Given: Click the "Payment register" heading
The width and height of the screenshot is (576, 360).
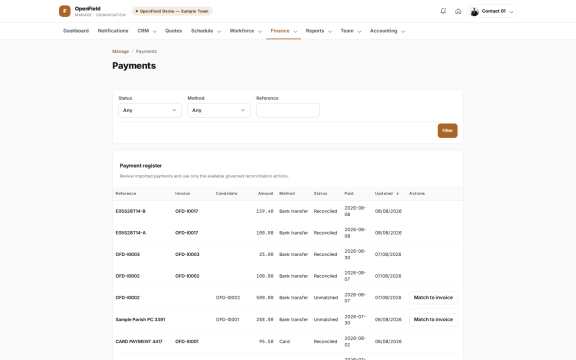Looking at the screenshot, I should point(141,166).
